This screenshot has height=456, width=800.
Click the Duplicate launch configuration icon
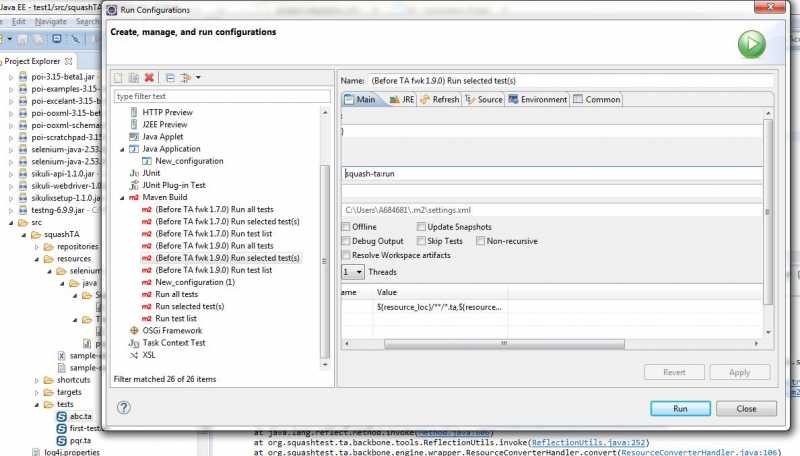(x=134, y=78)
